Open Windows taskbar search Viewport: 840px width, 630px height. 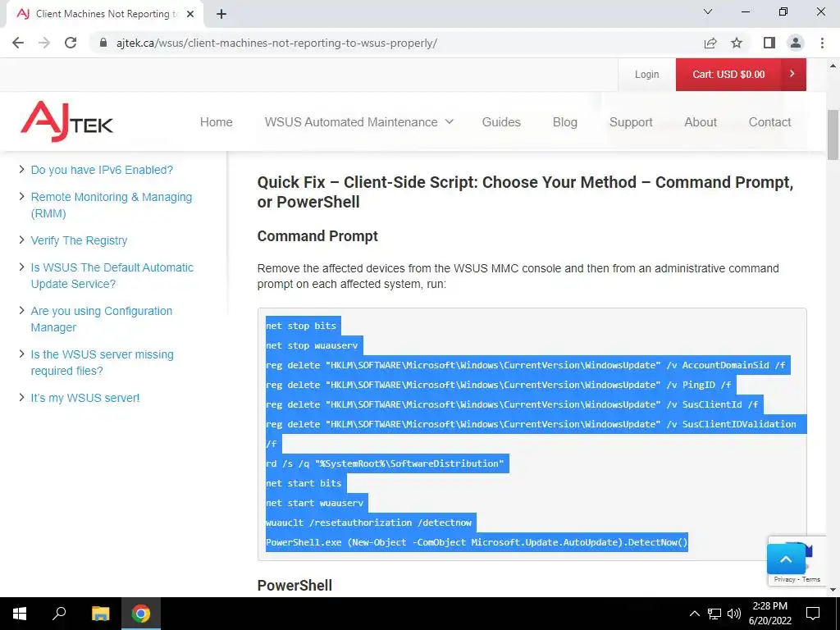coord(59,614)
